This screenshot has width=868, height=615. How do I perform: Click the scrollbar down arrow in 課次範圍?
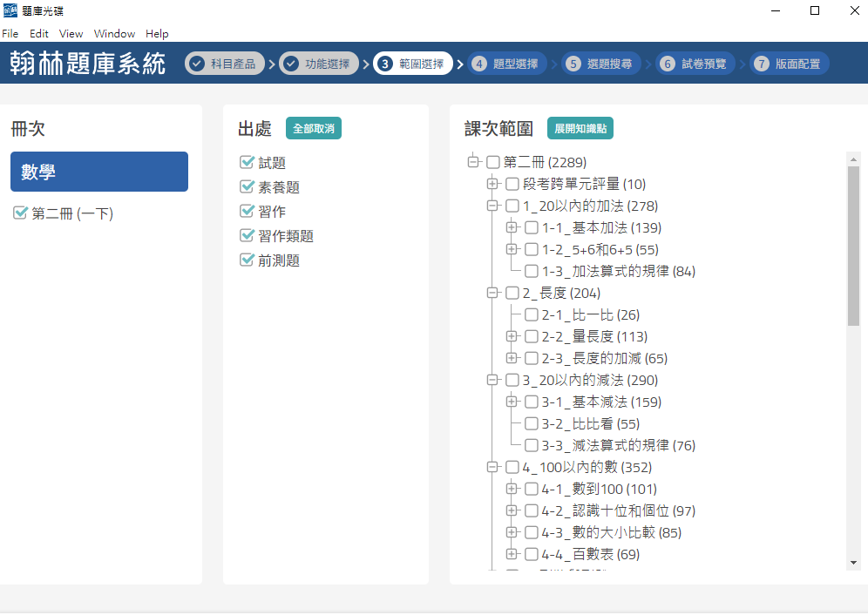coord(853,564)
